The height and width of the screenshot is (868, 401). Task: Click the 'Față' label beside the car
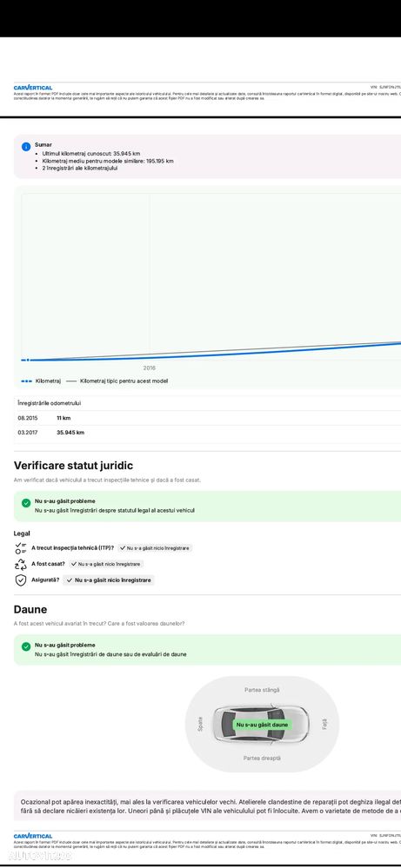coord(324,725)
